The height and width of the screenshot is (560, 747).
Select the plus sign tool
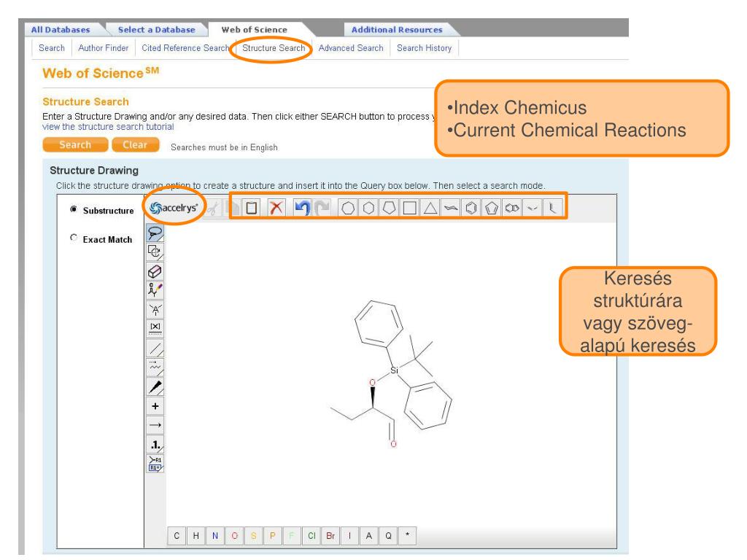coord(155,406)
